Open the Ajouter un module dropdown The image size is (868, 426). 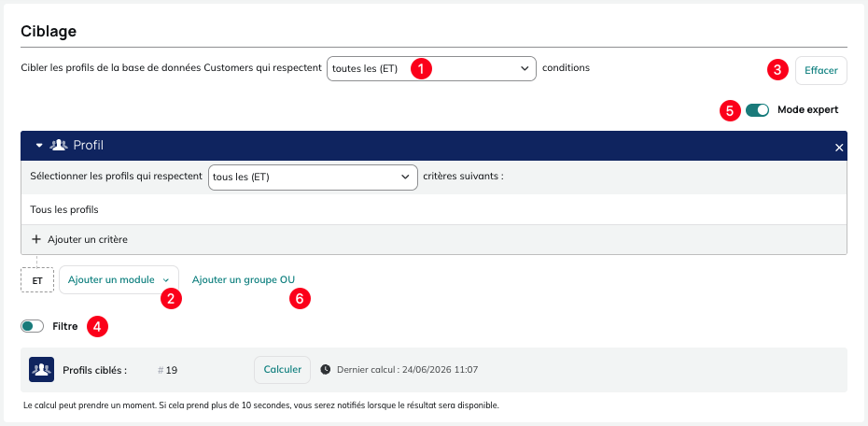(119, 279)
